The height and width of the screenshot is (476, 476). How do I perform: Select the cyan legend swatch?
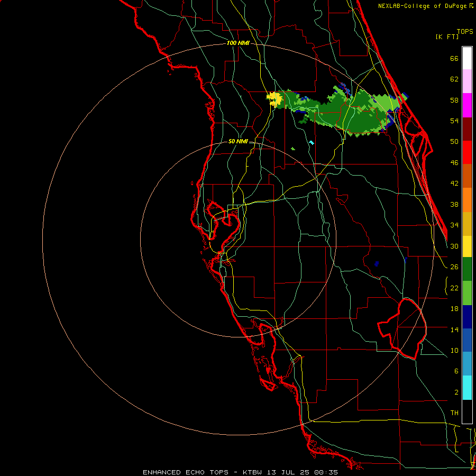467,388
